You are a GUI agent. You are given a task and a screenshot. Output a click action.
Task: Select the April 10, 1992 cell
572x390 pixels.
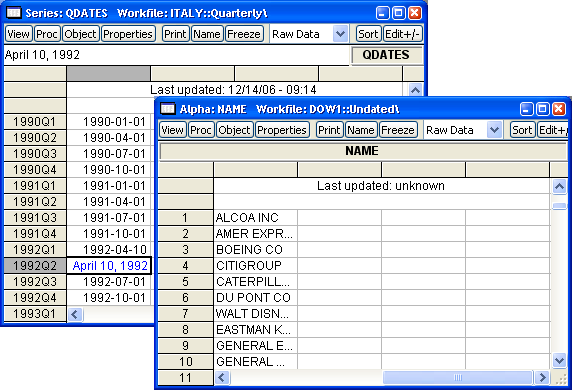pos(109,266)
